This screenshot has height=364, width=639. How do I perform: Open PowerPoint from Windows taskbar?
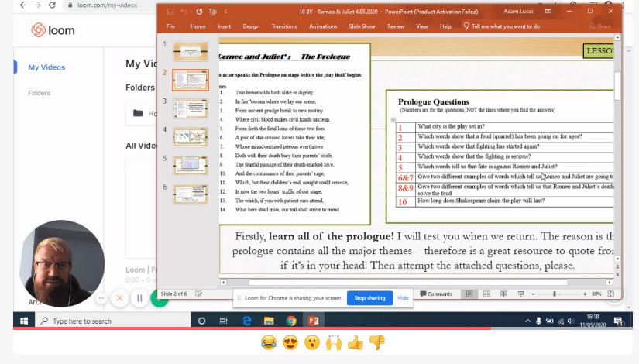pos(314,321)
